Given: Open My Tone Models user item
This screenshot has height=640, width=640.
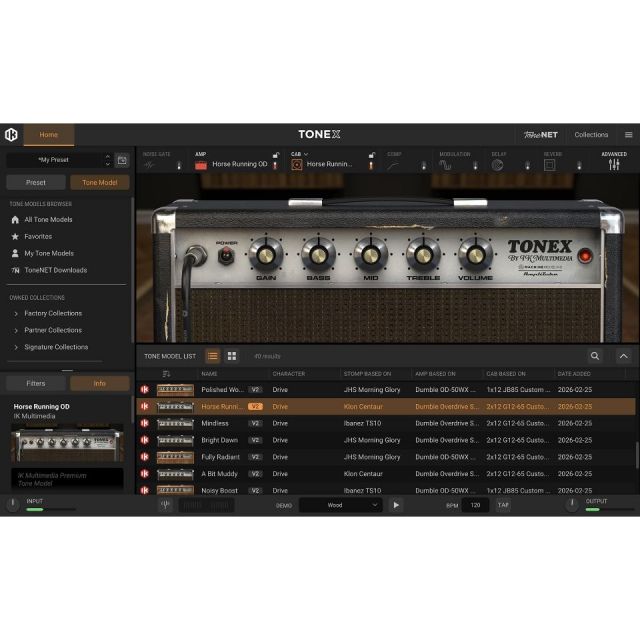Looking at the screenshot, I should tap(15, 253).
